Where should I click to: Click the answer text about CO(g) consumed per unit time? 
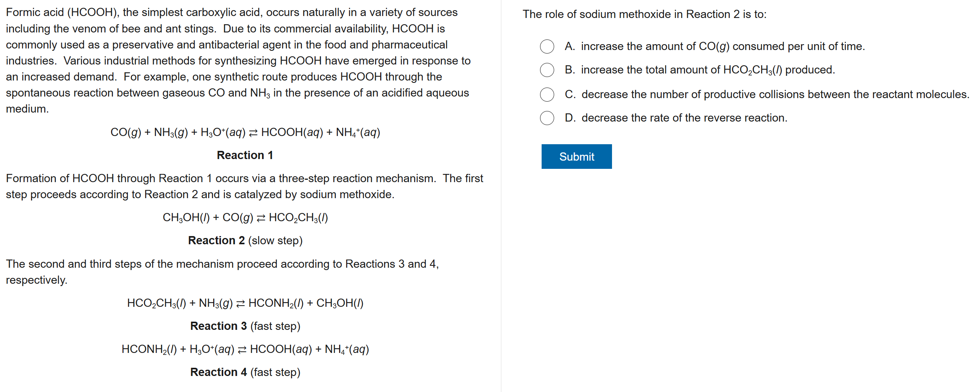click(x=722, y=47)
